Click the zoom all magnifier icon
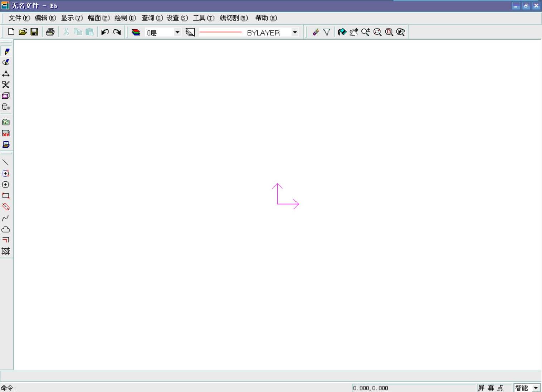This screenshot has height=392, width=542. click(x=389, y=32)
